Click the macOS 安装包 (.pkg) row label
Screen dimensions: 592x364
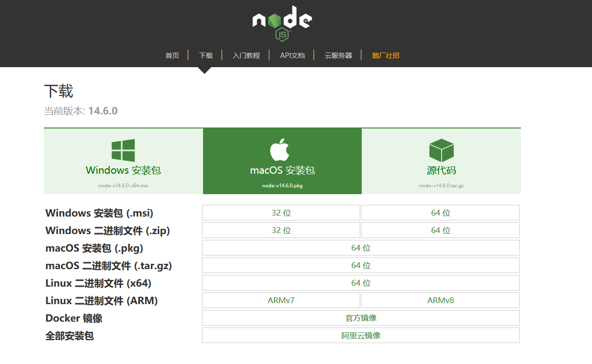pos(94,248)
